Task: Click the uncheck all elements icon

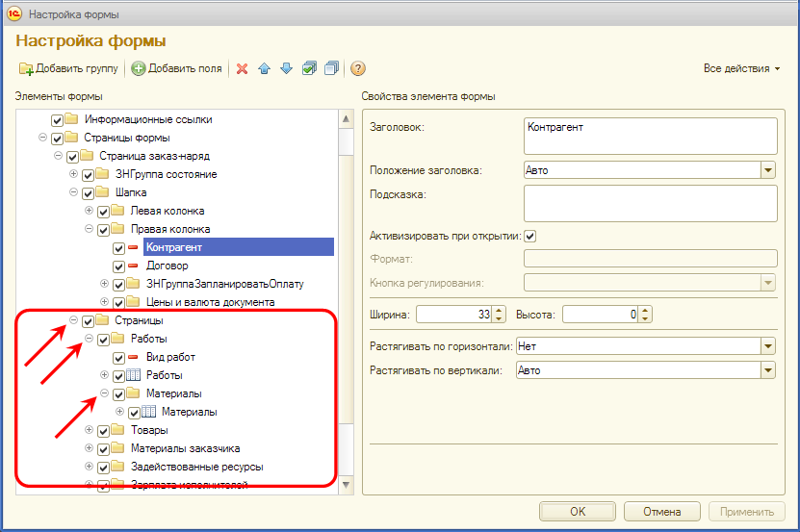Action: click(x=331, y=68)
